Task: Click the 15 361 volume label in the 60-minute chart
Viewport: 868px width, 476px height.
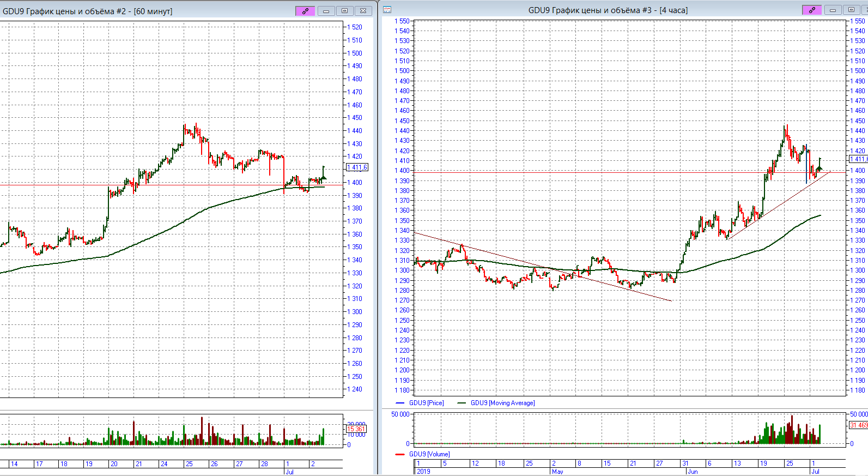Action: pos(356,429)
